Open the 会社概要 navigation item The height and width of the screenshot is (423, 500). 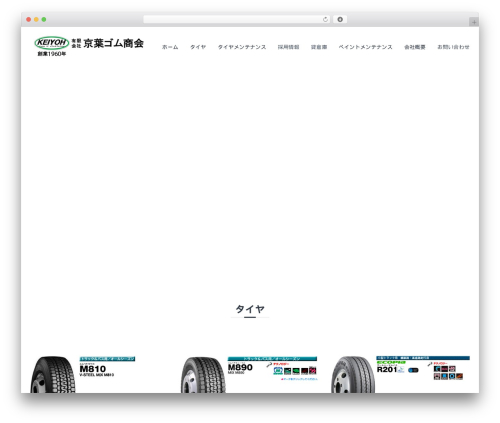coord(415,47)
